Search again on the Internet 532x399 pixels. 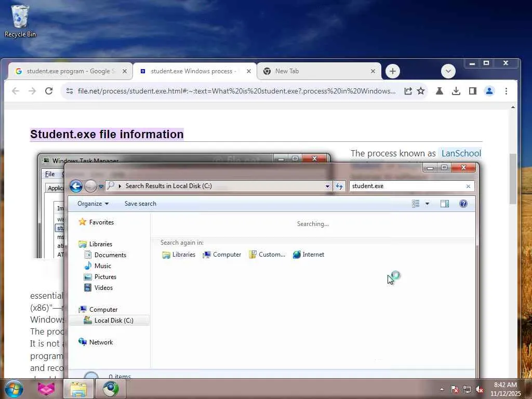click(309, 255)
